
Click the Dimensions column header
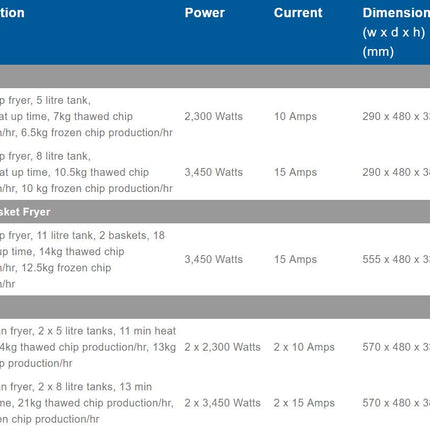tap(396, 13)
